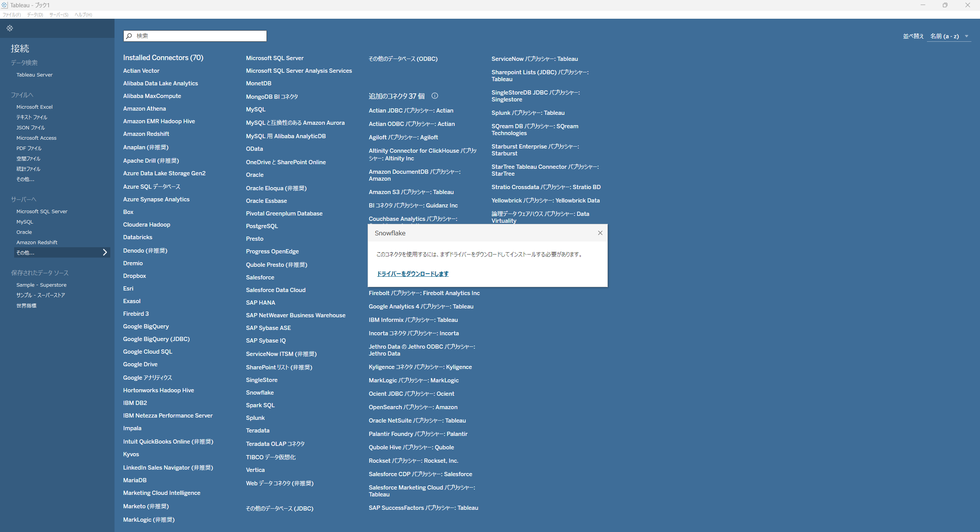The width and height of the screenshot is (980, 532).
Task: Choose Microsoft Access connection
Action: point(36,138)
